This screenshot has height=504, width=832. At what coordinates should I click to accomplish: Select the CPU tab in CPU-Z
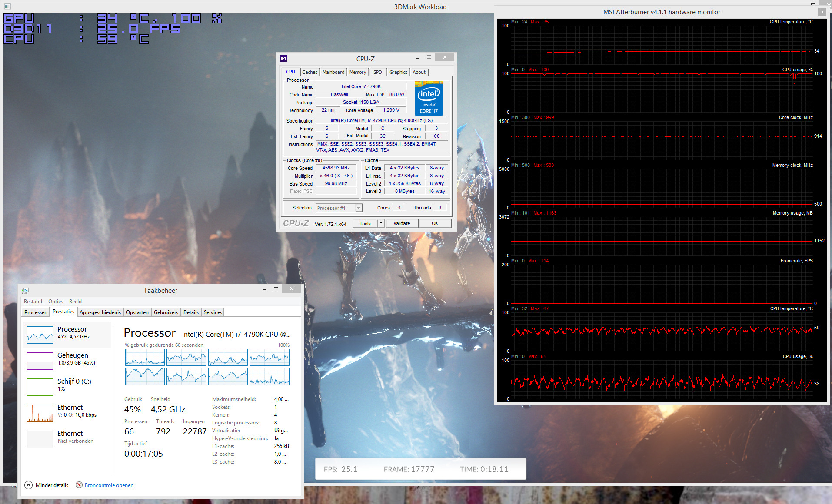click(x=290, y=72)
